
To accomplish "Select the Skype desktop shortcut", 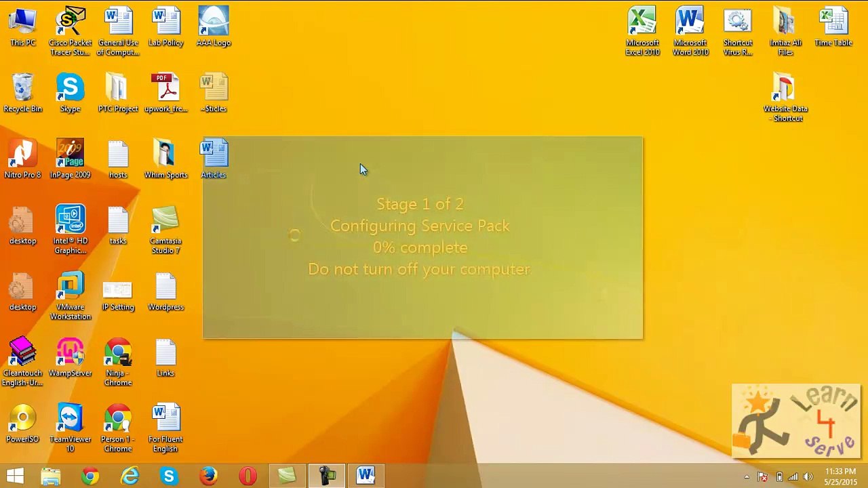I will [70, 93].
